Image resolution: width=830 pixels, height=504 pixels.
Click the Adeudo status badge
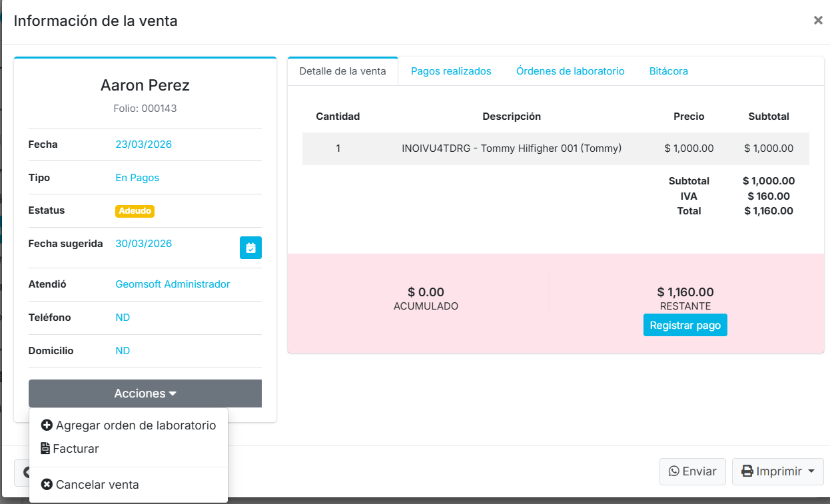point(135,211)
